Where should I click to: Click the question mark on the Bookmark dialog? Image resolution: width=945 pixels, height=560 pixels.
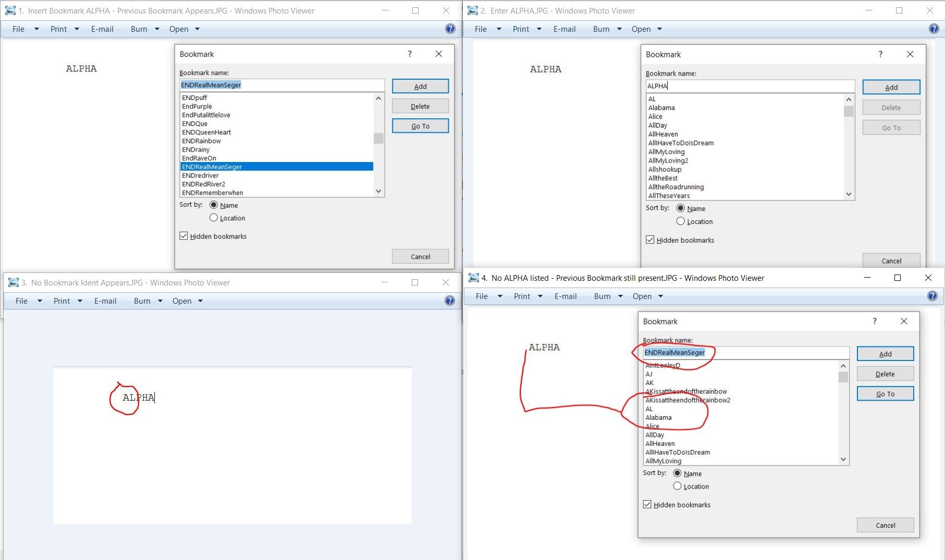pos(409,54)
